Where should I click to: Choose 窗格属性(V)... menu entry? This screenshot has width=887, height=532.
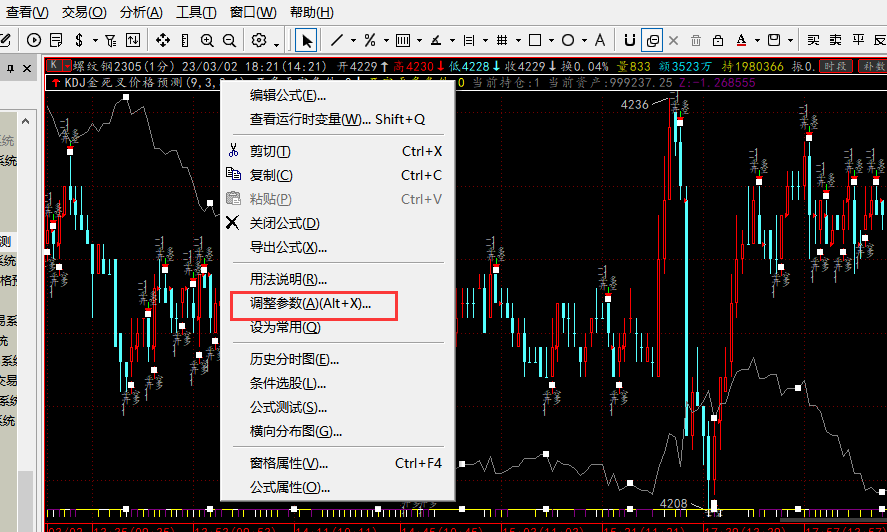[x=338, y=464]
